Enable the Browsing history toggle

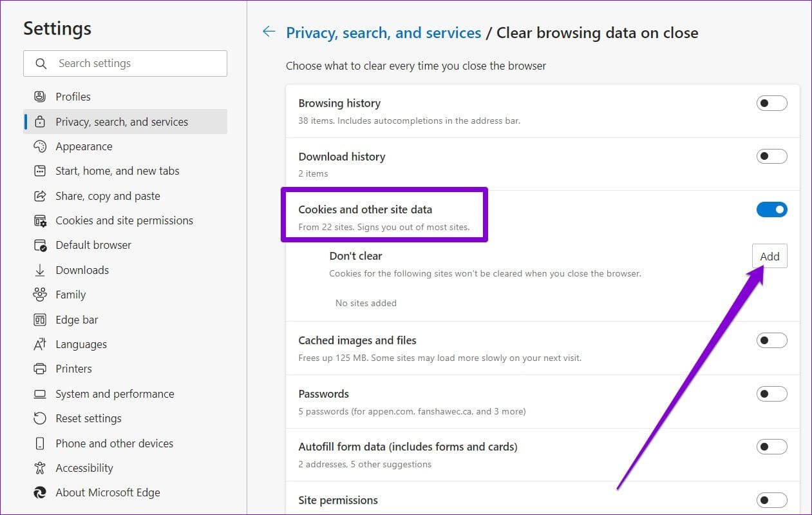pos(771,103)
